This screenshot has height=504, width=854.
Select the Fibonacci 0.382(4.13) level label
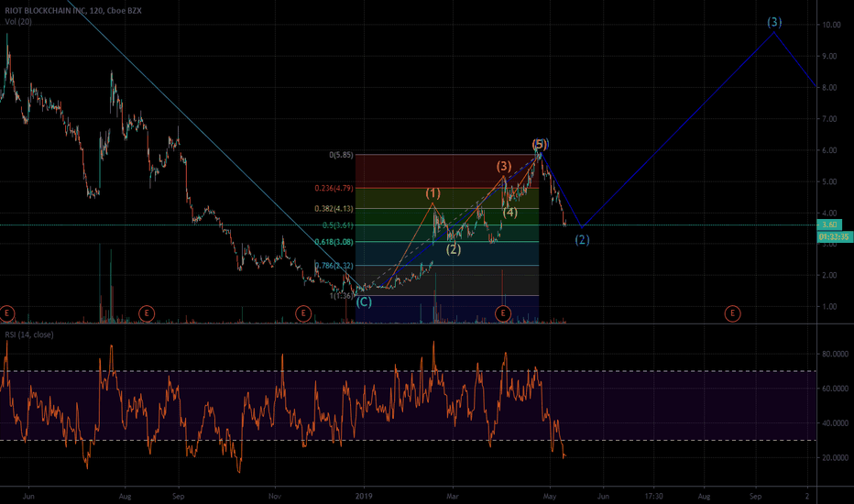(x=334, y=208)
